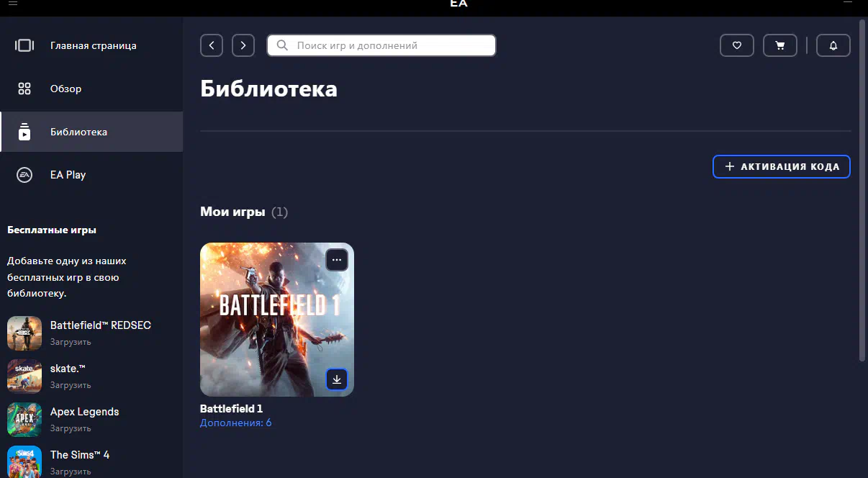The height and width of the screenshot is (478, 868).
Task: Open notifications bell
Action: (x=833, y=45)
